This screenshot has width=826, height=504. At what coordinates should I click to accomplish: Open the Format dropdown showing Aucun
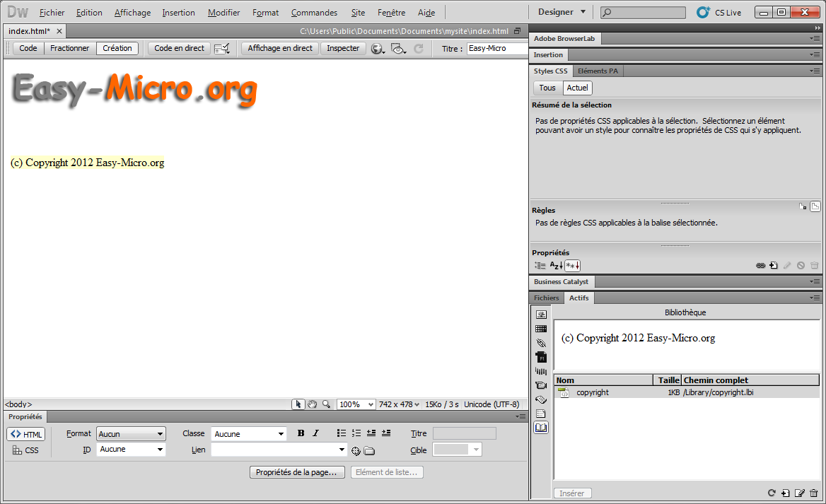[131, 434]
